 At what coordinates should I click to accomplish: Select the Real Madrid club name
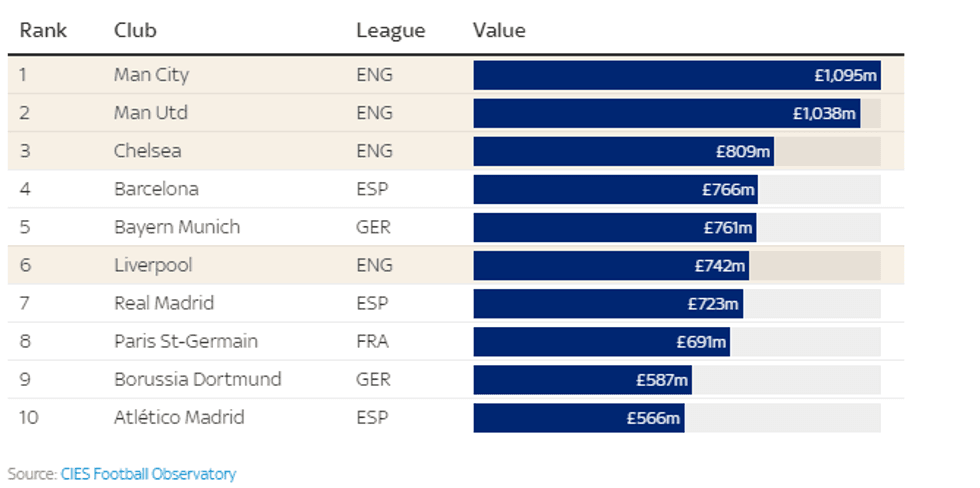(x=164, y=303)
